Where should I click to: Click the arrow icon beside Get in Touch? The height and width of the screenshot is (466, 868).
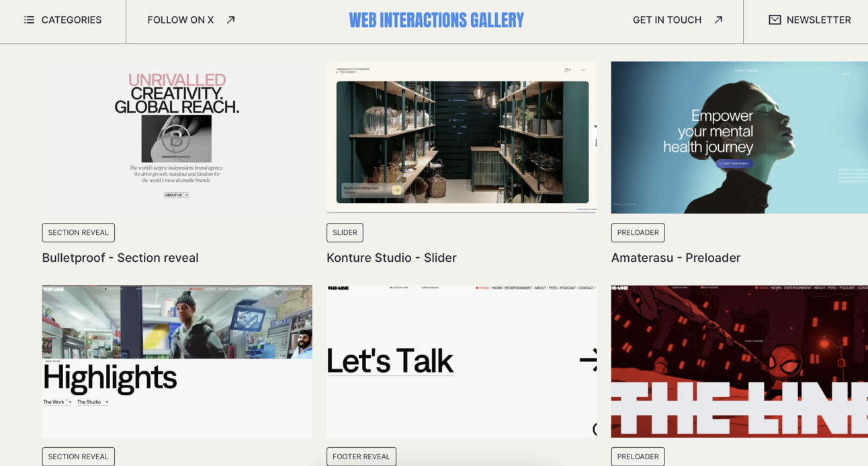click(718, 20)
